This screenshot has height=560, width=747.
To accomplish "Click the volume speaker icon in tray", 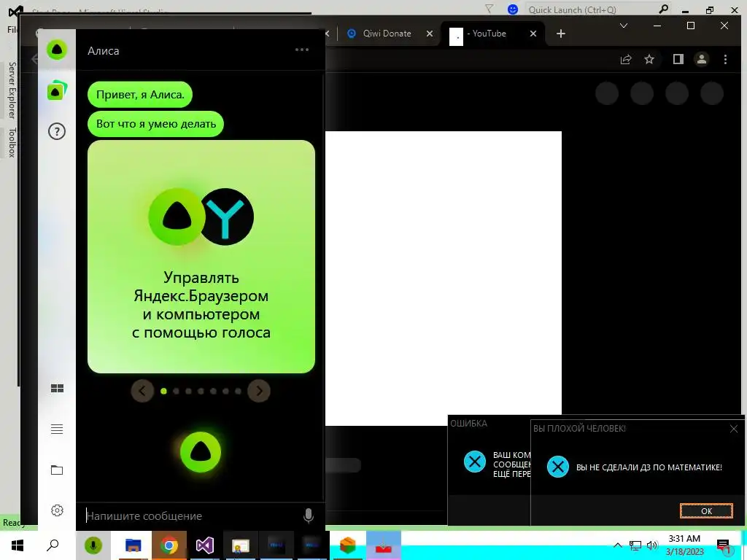I will [x=651, y=545].
